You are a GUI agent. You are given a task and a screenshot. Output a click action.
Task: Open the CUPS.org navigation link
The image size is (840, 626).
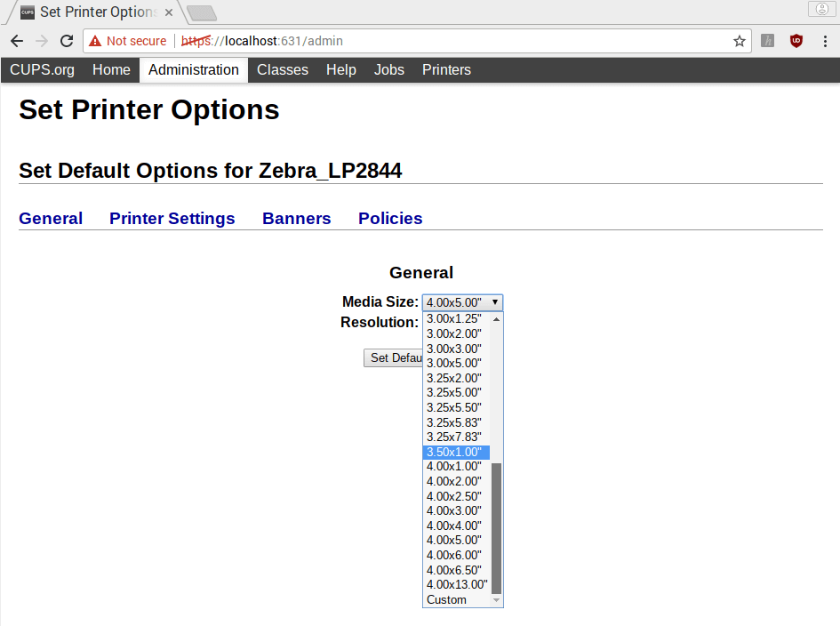43,69
